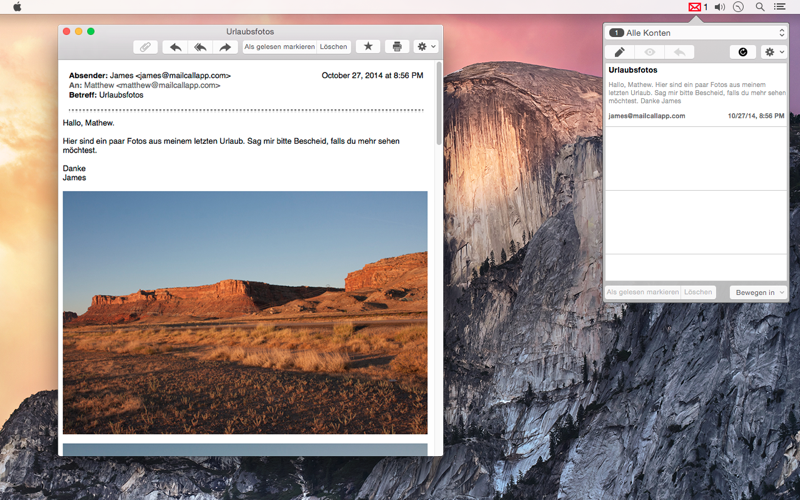Click the 'Betreff: Urlaubsfotos' subject line
Viewport: 800px width, 500px height.
pyautogui.click(x=106, y=95)
